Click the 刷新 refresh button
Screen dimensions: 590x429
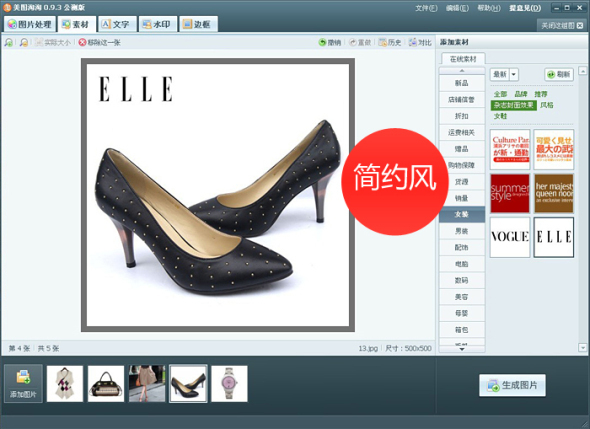tap(559, 74)
